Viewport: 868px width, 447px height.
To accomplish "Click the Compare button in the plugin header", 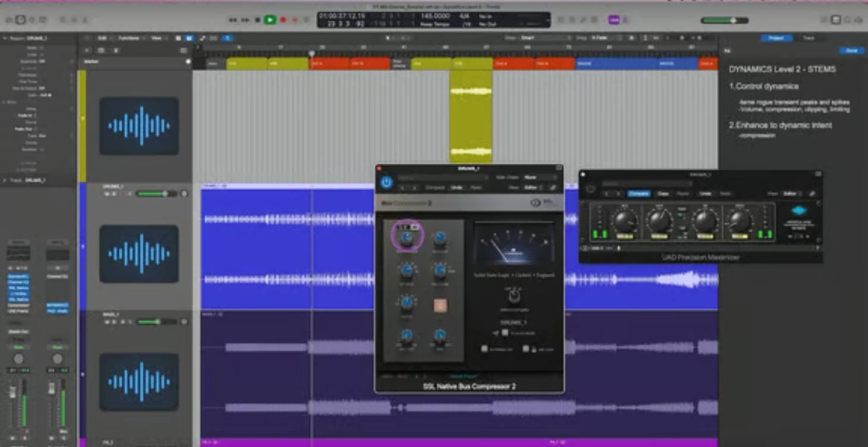I will [639, 193].
